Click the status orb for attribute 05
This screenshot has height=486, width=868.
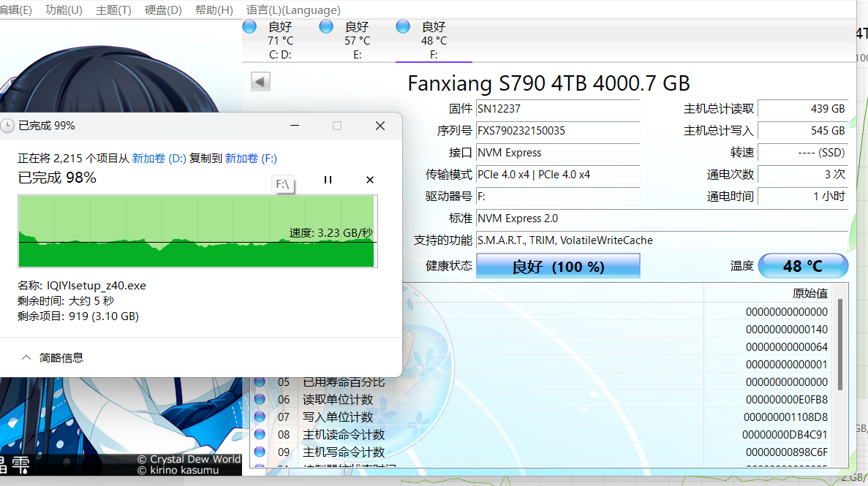coord(260,381)
